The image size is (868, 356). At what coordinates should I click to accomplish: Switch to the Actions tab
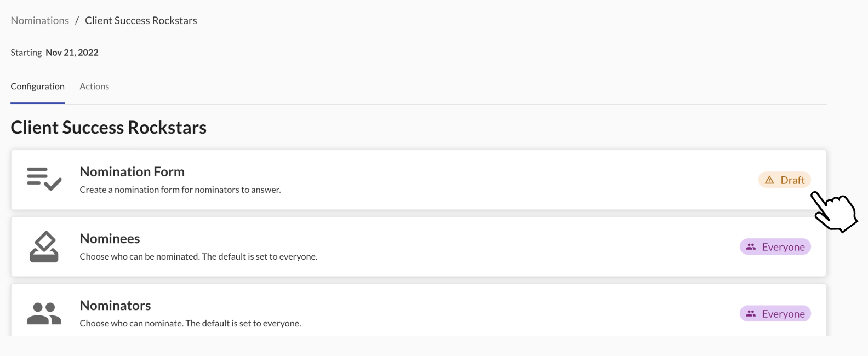click(94, 87)
